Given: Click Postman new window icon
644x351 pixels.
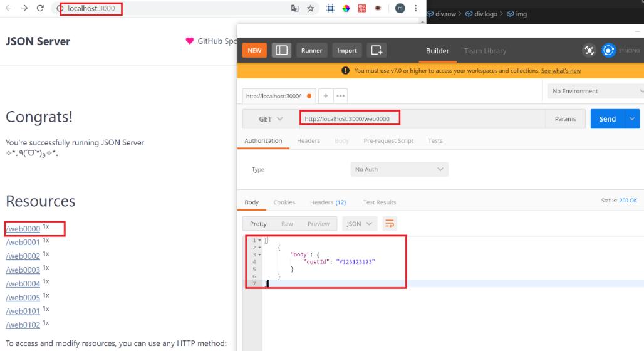Looking at the screenshot, I should tap(377, 50).
